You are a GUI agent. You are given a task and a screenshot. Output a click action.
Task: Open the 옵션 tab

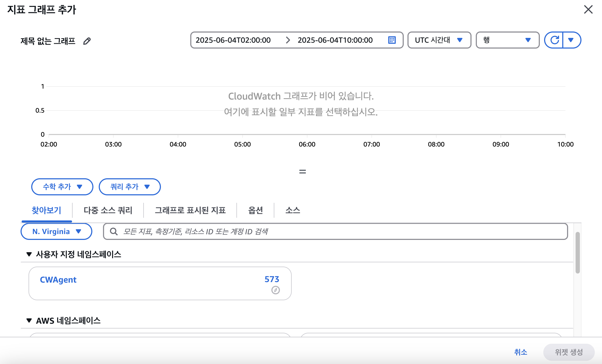point(255,210)
